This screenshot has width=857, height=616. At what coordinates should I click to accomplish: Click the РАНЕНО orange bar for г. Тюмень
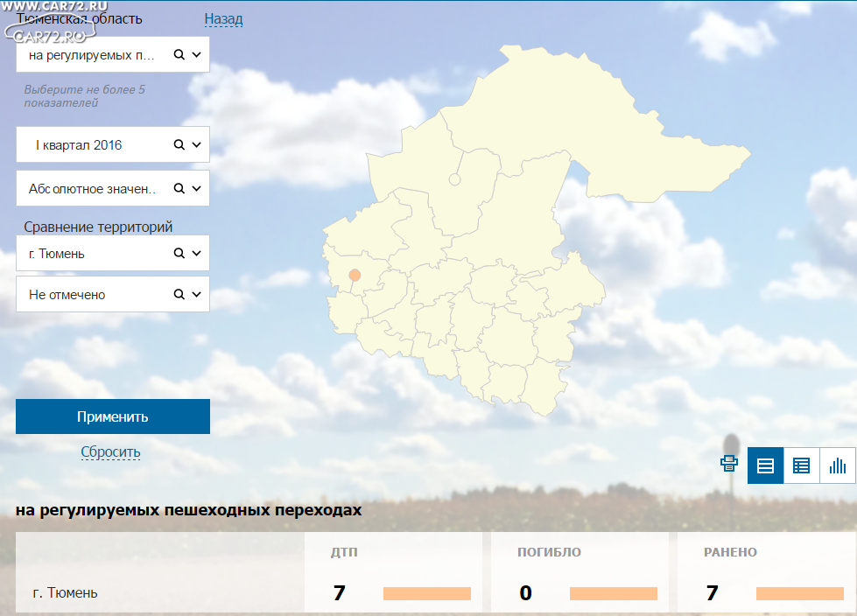point(799,593)
